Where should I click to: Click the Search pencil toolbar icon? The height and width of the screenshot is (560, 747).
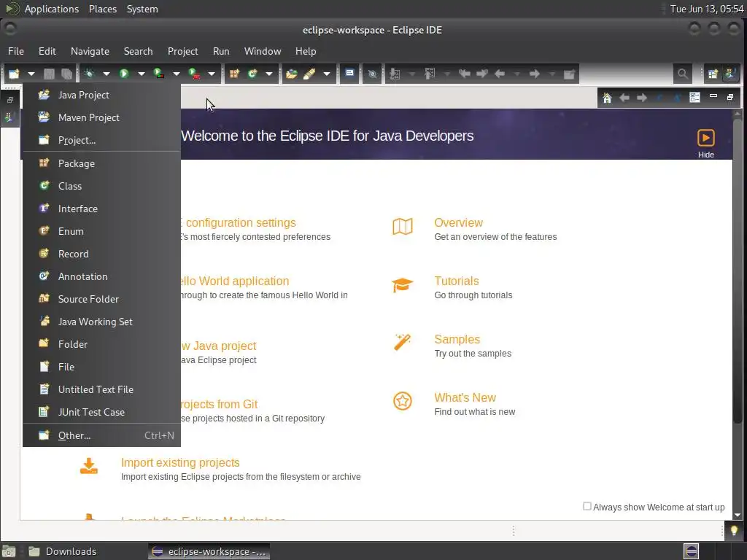(309, 74)
